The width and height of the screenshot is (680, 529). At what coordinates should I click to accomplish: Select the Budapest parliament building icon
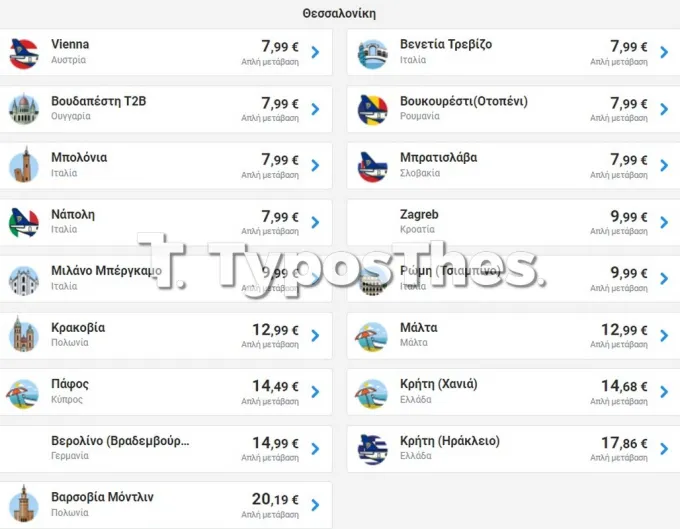click(24, 109)
